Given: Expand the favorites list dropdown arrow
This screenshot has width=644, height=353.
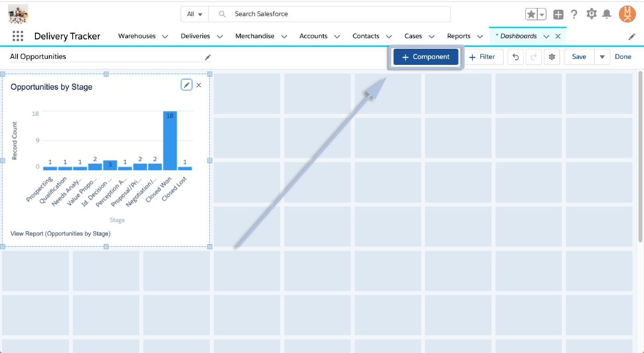Looking at the screenshot, I should [542, 14].
